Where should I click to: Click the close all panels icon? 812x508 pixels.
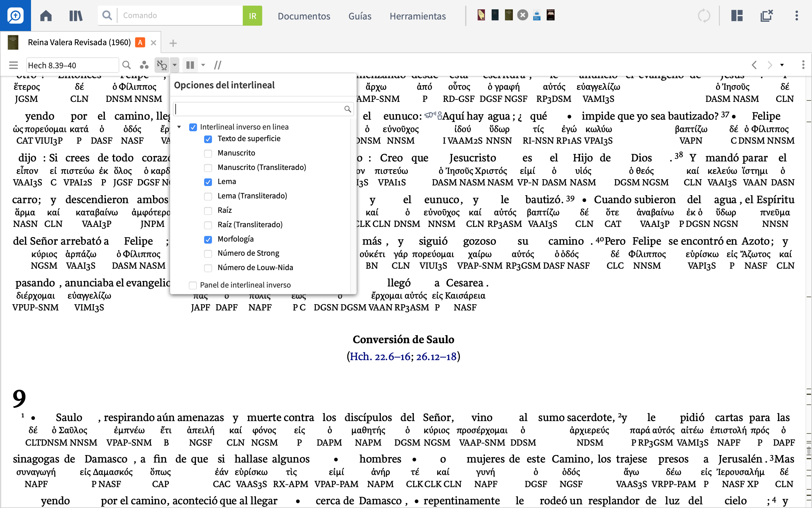coord(766,16)
